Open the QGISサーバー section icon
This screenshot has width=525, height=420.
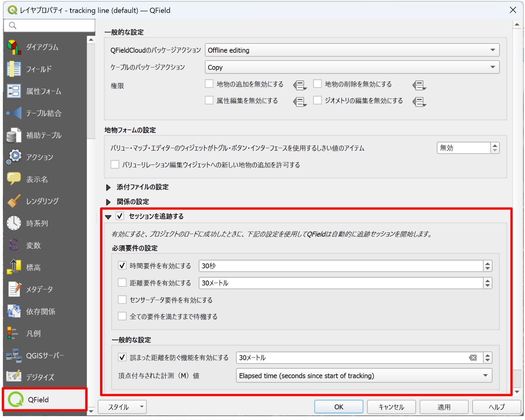click(14, 355)
